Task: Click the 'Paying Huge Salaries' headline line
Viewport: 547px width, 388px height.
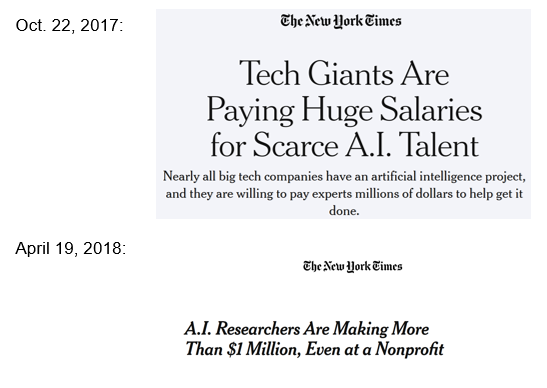Action: (344, 110)
